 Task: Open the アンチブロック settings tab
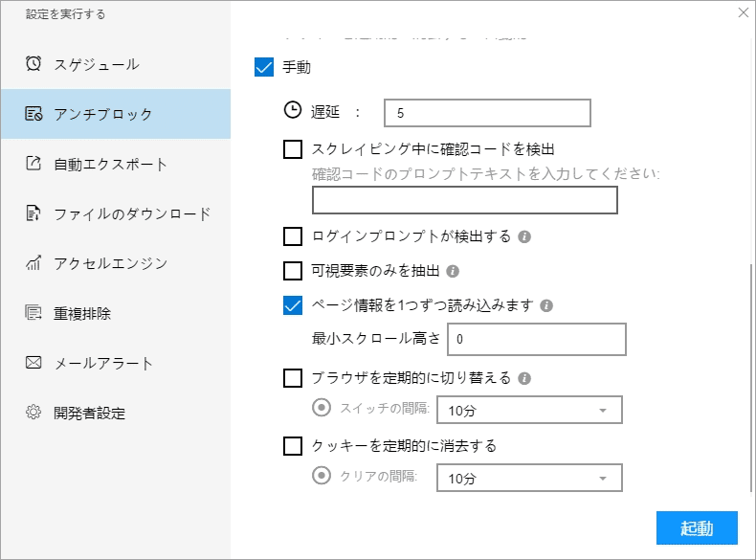[x=115, y=114]
